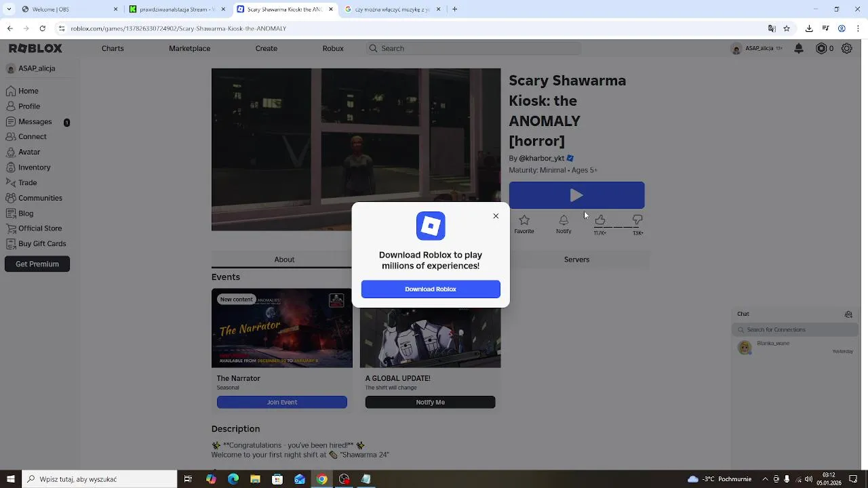
Task: Open the Windows Start menu
Action: pos(10,479)
